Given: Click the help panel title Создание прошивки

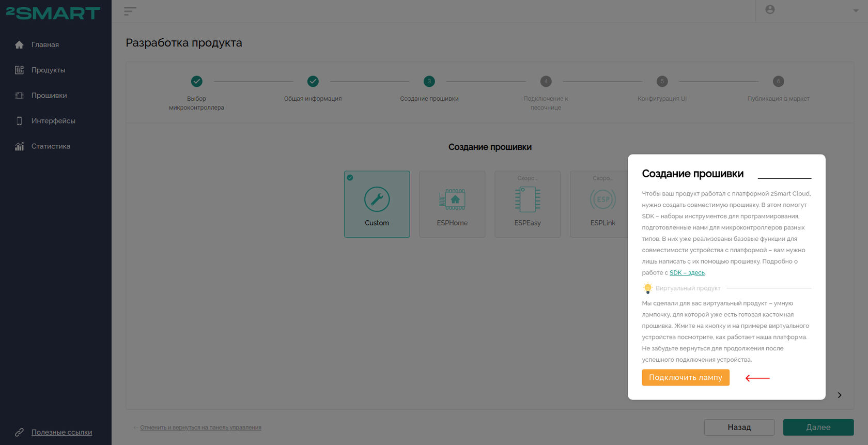Looking at the screenshot, I should (x=692, y=174).
